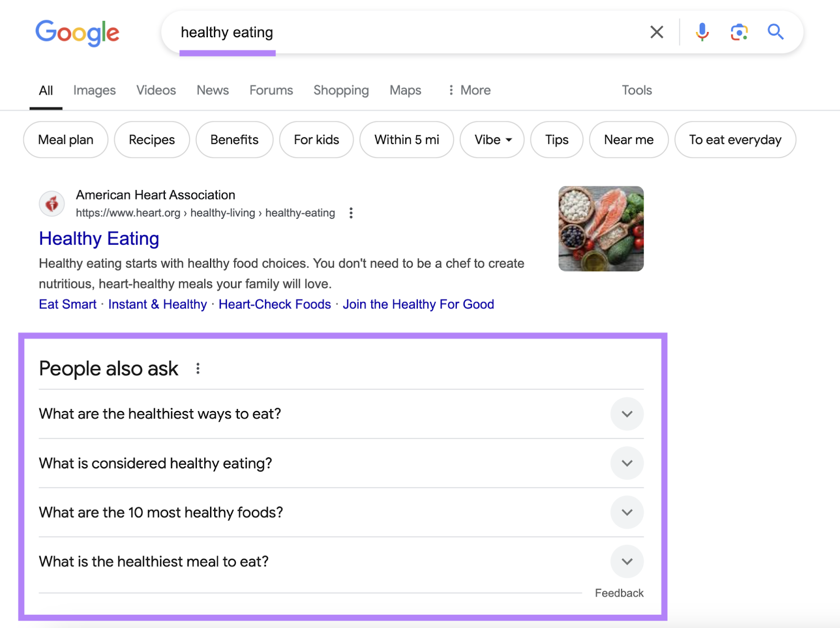This screenshot has width=840, height=628.
Task: Click inside the search input field
Action: point(367,32)
